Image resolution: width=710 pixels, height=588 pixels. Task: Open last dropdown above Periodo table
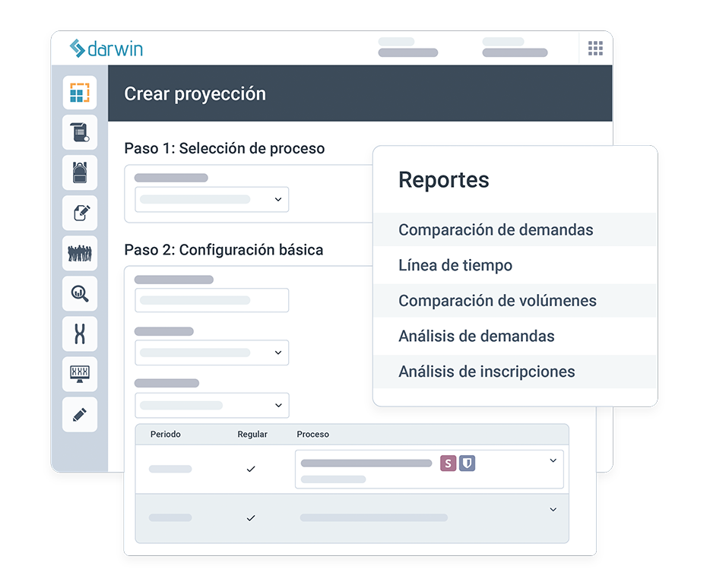[212, 405]
